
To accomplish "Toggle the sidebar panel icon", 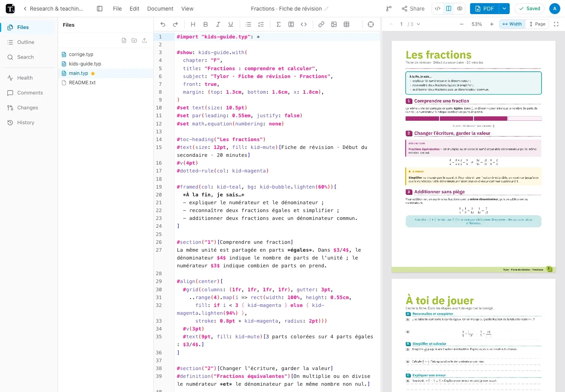I will (x=100, y=9).
